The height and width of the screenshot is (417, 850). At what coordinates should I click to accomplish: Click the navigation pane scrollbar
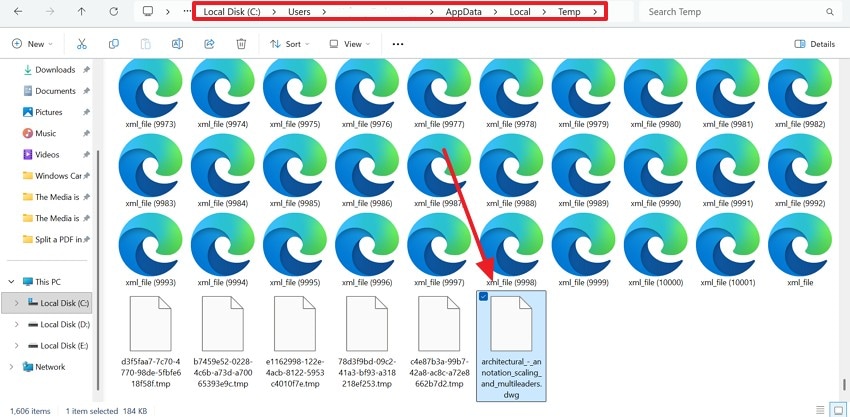click(98, 270)
